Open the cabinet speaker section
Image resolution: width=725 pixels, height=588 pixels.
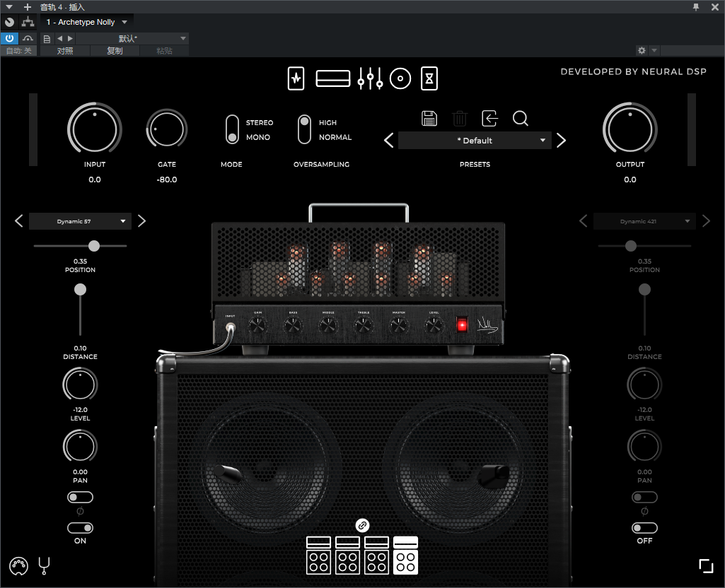click(x=400, y=78)
